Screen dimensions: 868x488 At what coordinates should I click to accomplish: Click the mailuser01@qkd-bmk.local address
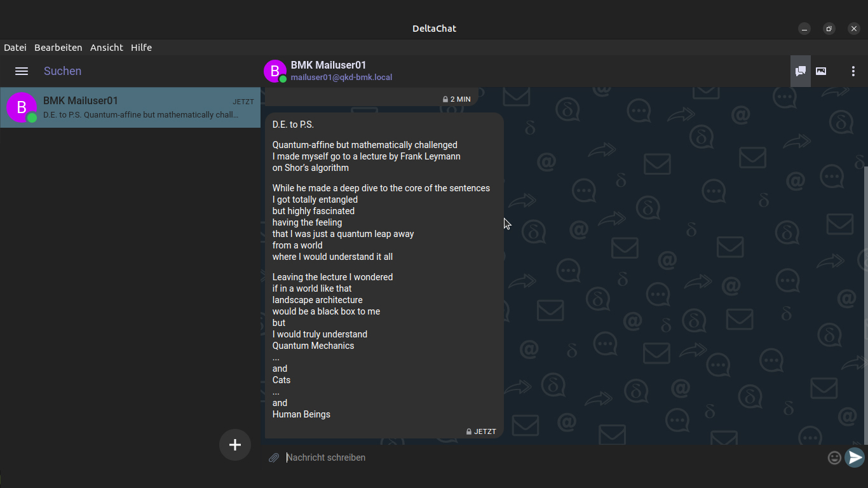point(341,78)
